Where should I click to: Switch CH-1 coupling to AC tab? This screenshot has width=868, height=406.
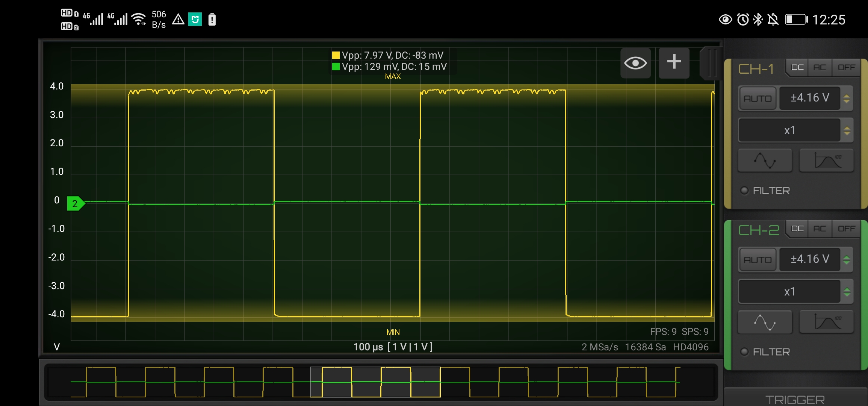tap(820, 68)
